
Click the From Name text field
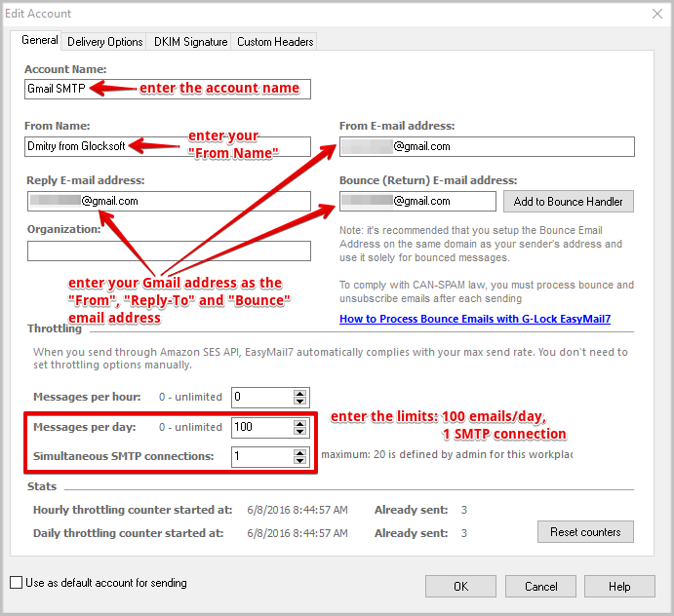(168, 146)
